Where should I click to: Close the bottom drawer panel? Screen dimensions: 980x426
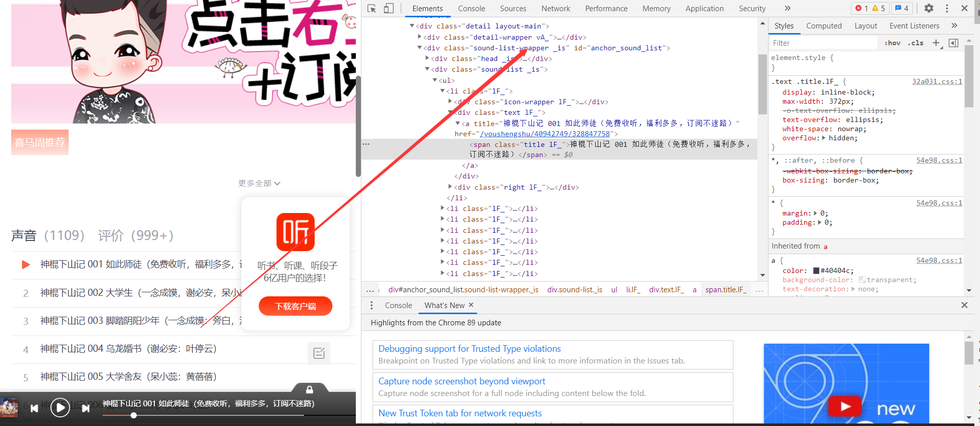point(964,305)
